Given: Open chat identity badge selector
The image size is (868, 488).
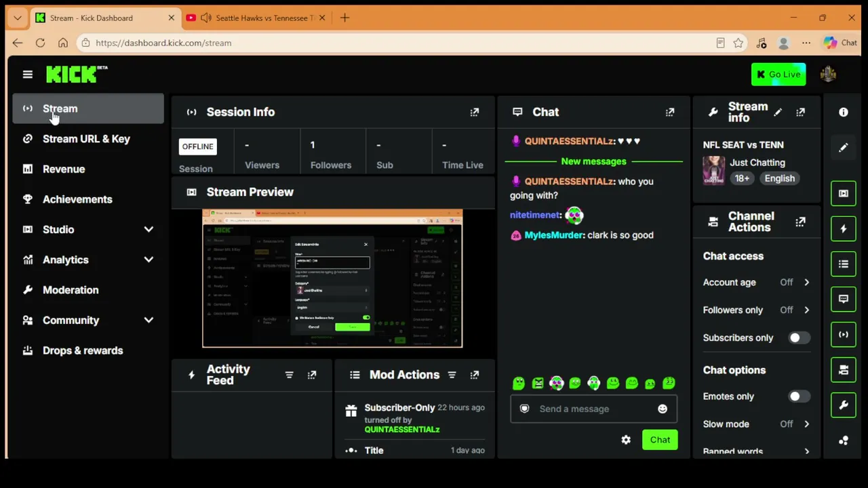Looking at the screenshot, I should pyautogui.click(x=524, y=409).
